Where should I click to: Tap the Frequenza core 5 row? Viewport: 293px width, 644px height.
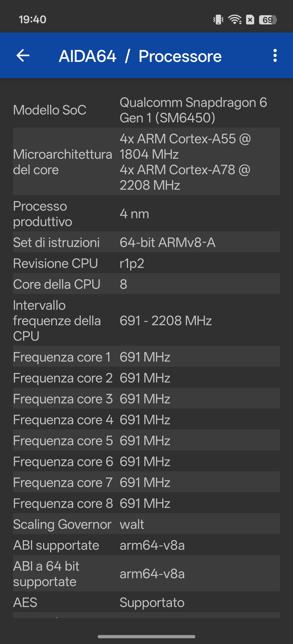pos(146,440)
